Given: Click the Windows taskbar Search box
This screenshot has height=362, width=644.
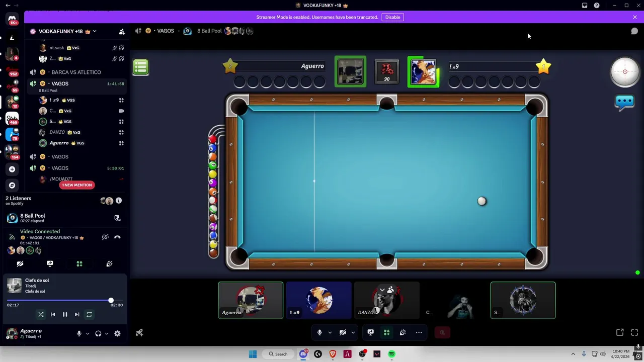Looking at the screenshot, I should [x=278, y=354].
